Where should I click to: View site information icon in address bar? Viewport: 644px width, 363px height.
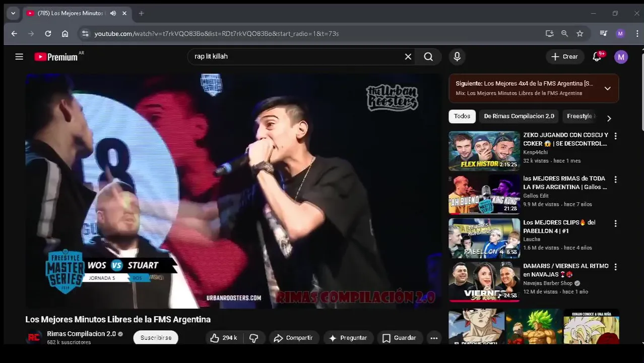[x=85, y=34]
